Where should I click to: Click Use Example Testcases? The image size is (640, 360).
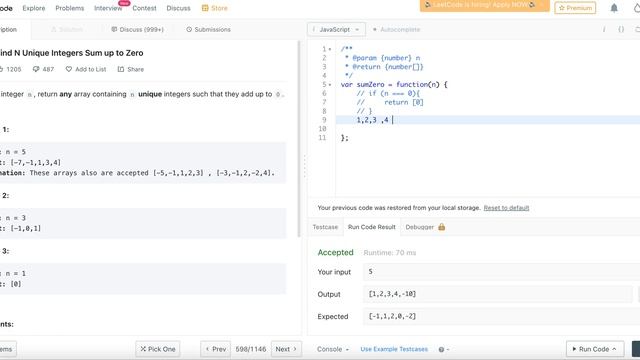[394, 349]
